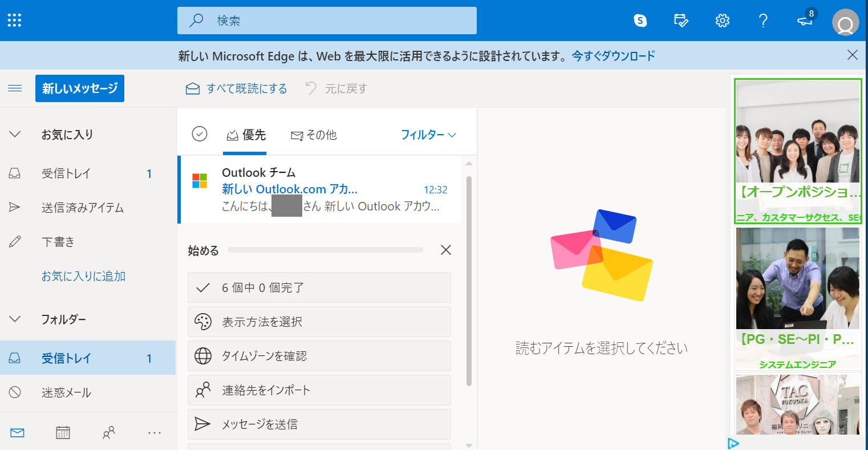This screenshot has height=450, width=868.
Task: Switch to the Mail module icon
Action: 17,433
